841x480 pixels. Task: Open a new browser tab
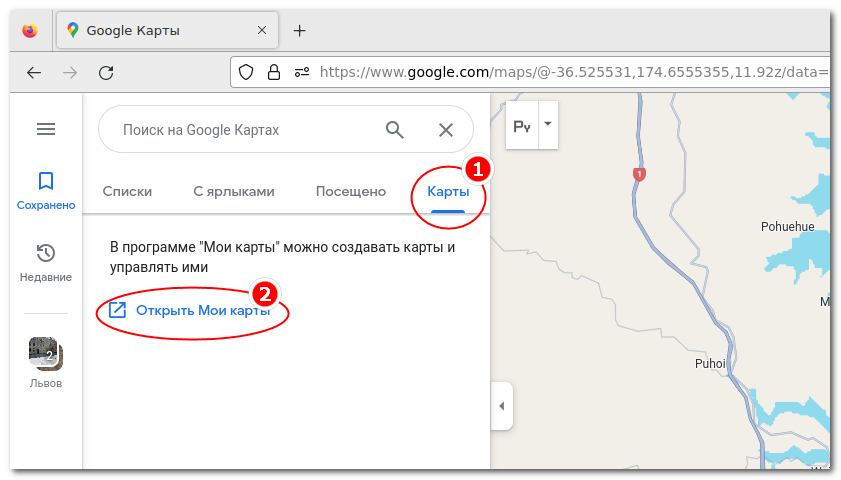point(299,31)
